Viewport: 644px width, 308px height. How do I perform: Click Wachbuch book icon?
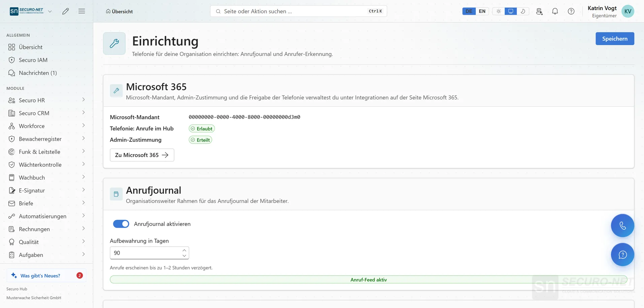pyautogui.click(x=12, y=178)
